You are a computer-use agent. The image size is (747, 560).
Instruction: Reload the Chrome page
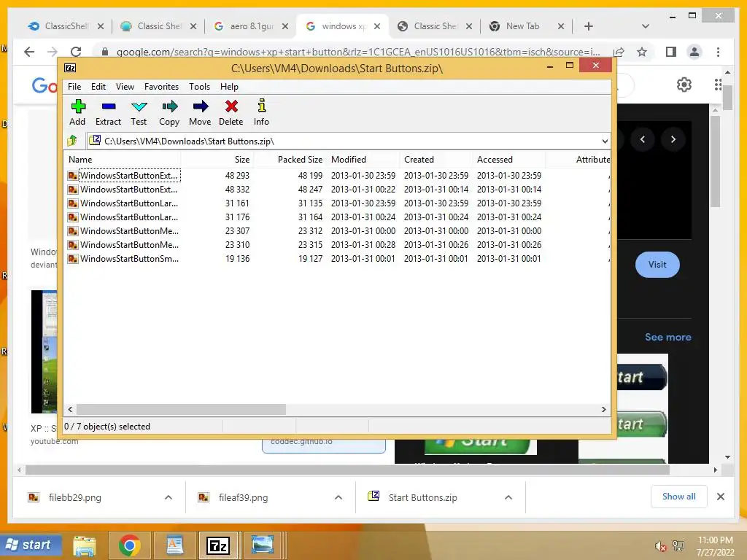(x=76, y=52)
